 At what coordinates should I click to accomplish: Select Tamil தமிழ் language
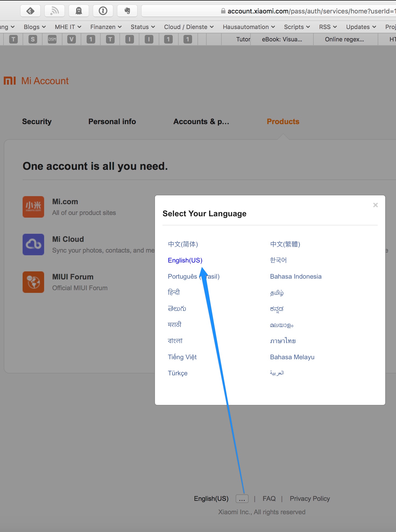coord(277,293)
